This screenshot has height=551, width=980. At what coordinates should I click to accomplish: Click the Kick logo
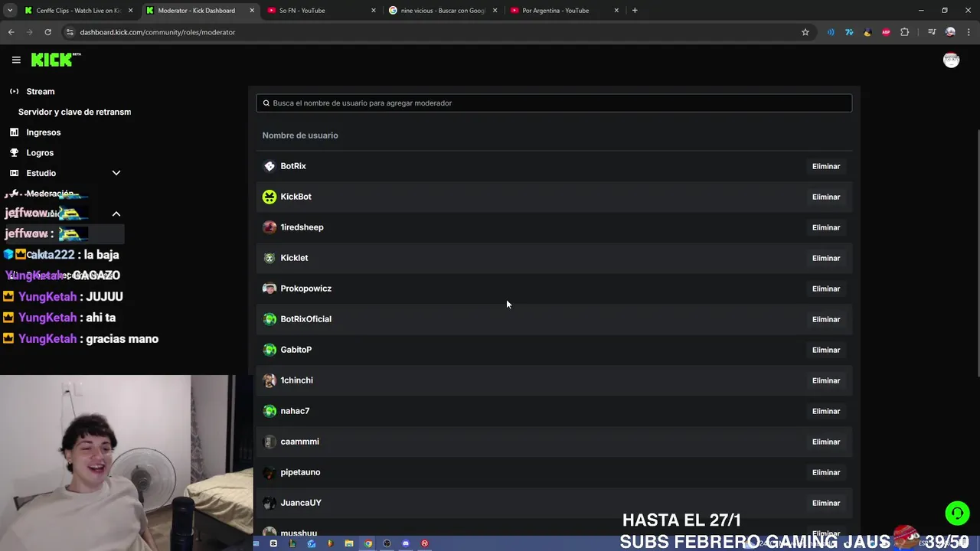coord(56,60)
